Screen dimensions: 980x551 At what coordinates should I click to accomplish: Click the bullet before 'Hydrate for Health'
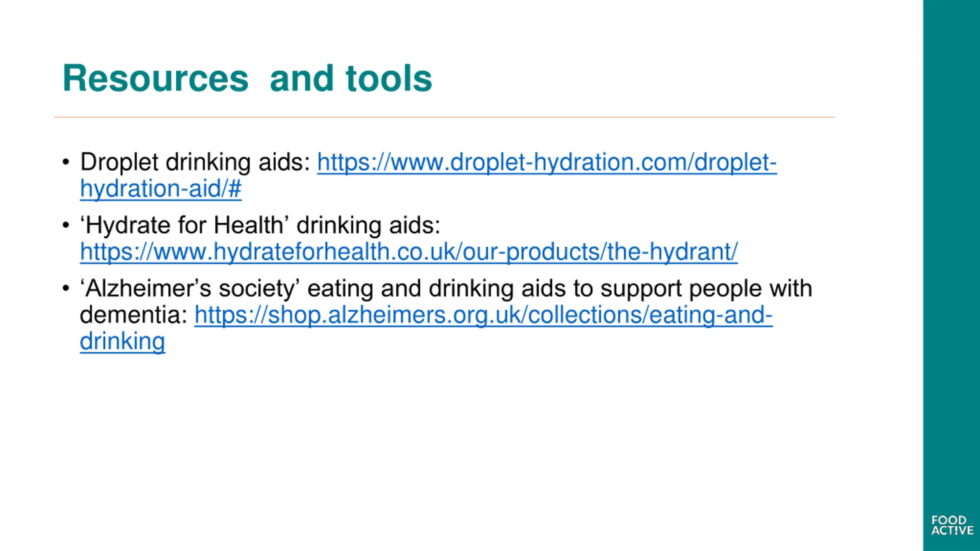[x=66, y=225]
